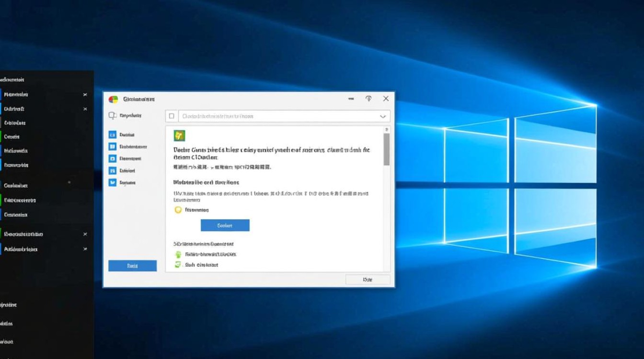Click the yellow status circle icon

pos(177,210)
